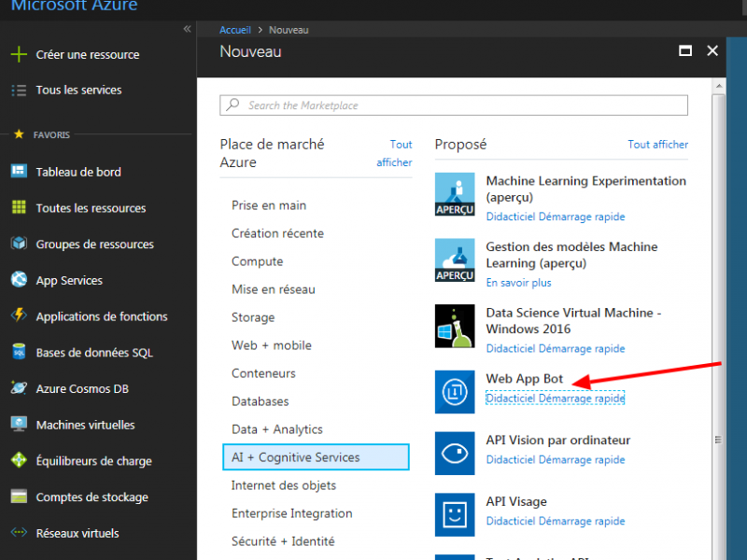747x560 pixels.
Task: Maximize the Nouveau blade
Action: [685, 50]
